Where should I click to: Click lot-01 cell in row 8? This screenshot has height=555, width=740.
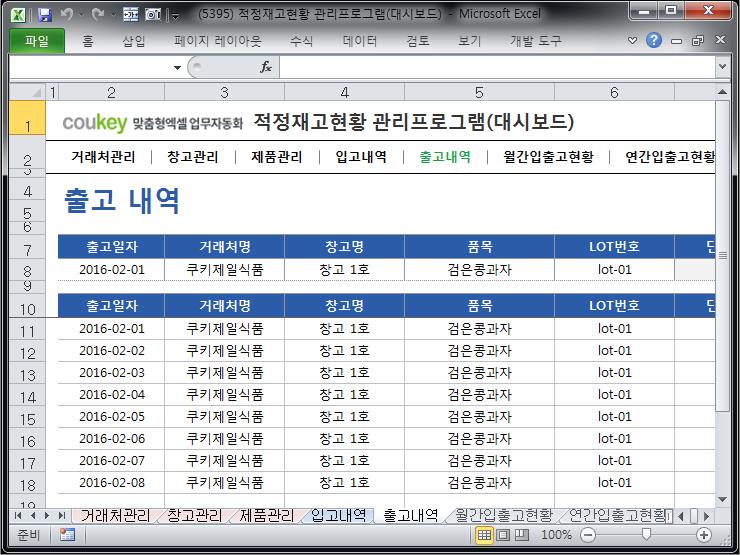[x=614, y=269]
